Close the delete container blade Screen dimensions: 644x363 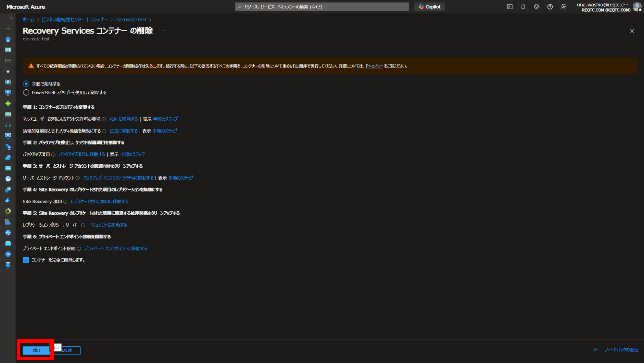[632, 31]
